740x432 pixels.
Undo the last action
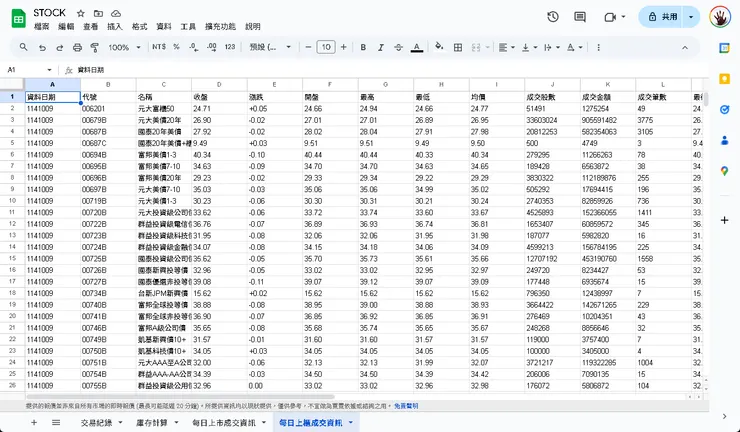click(42, 47)
